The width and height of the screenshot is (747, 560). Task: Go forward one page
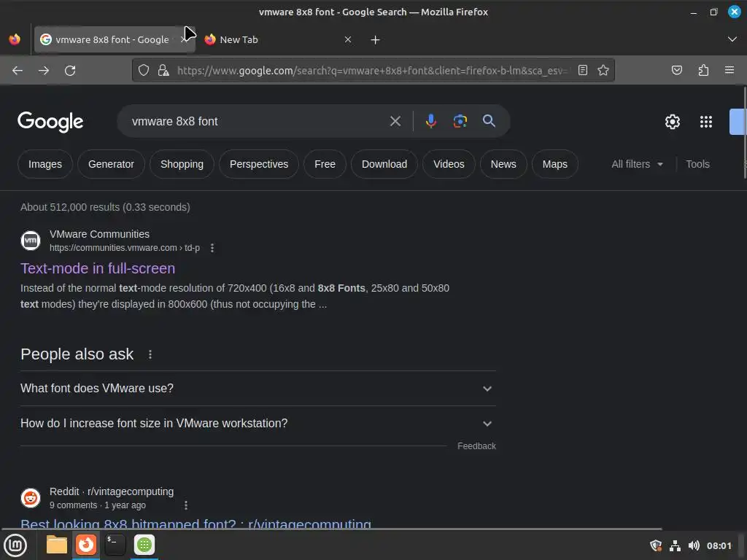point(44,71)
